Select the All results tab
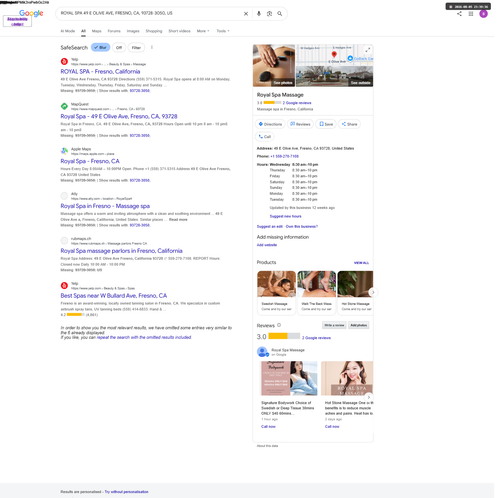This screenshot has width=500, height=498. tap(83, 31)
